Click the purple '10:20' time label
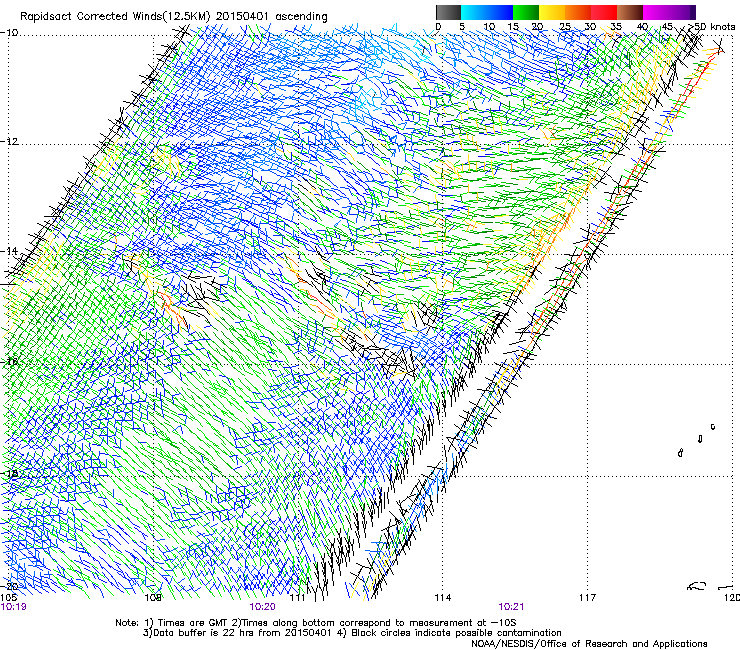The image size is (740, 650). 262,607
